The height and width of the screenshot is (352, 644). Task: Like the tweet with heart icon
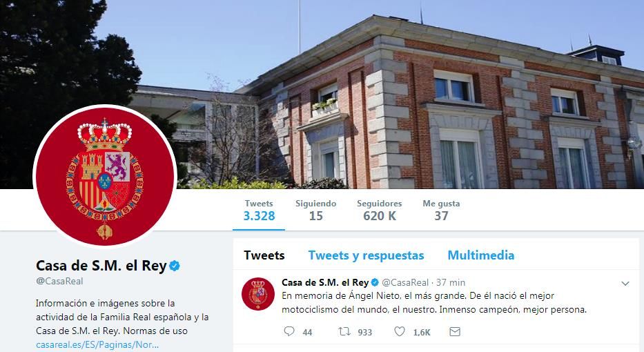pos(400,331)
